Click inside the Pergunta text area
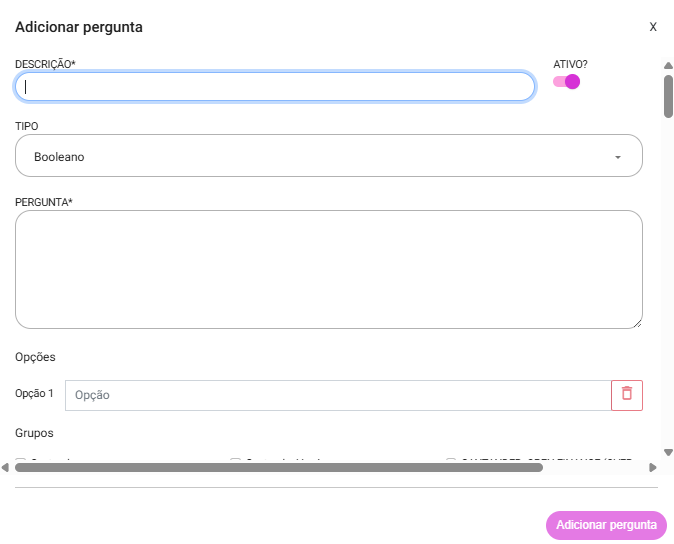This screenshot has height=544, width=674. [329, 269]
